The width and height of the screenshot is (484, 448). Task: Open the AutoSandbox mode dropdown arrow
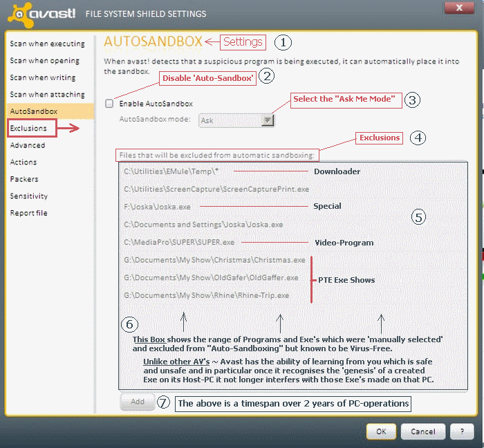coord(268,120)
